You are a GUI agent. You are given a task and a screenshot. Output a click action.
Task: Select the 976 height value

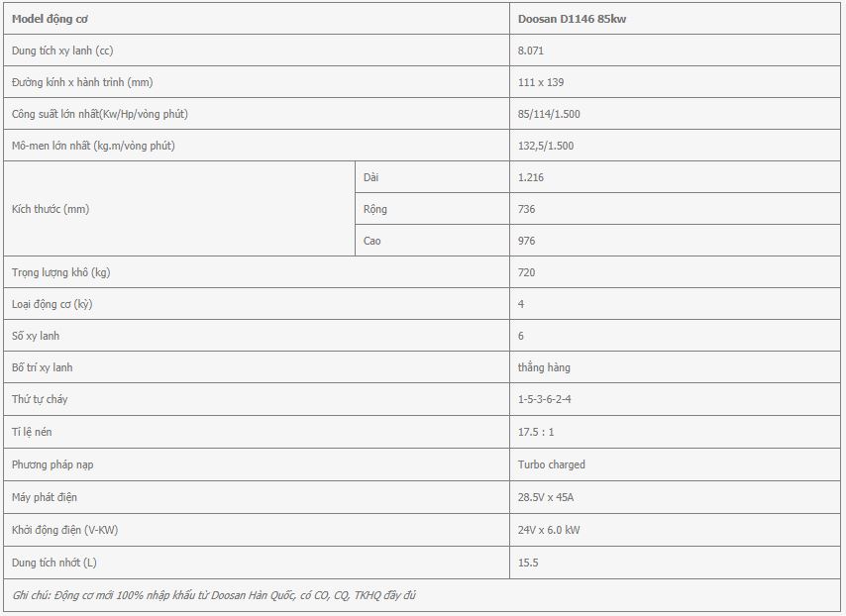tap(526, 241)
